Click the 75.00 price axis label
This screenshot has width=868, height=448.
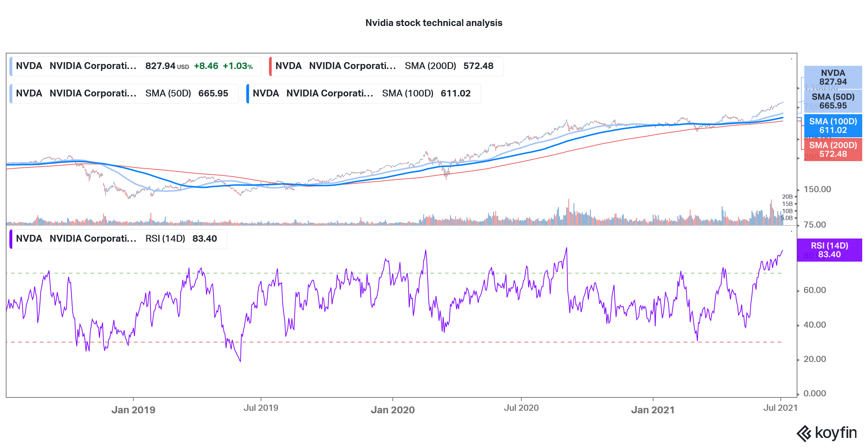tap(815, 225)
